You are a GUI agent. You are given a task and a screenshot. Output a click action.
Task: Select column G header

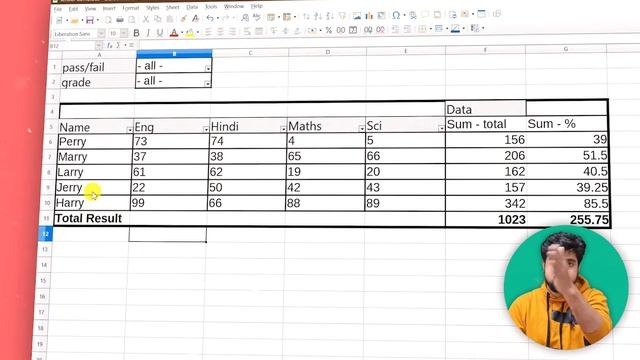566,49
